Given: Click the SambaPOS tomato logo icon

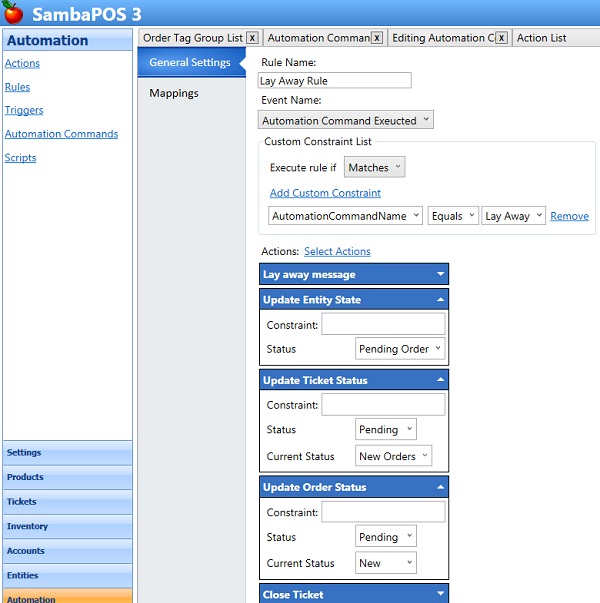Looking at the screenshot, I should [x=13, y=13].
